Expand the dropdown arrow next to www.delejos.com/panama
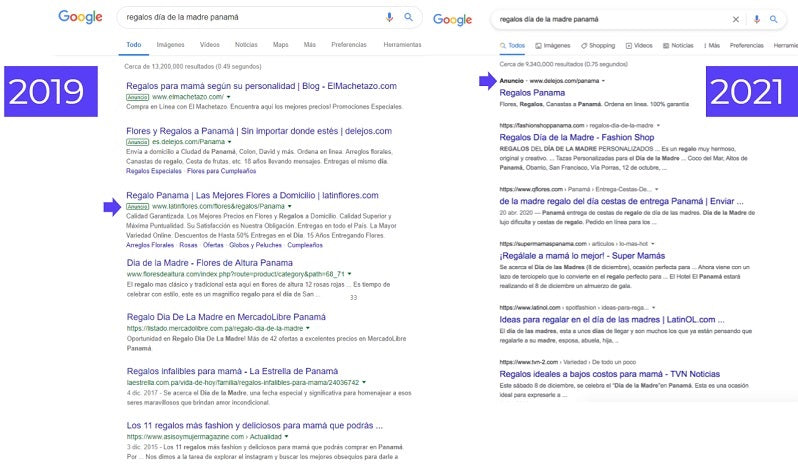The image size is (798, 468). pyautogui.click(x=604, y=81)
